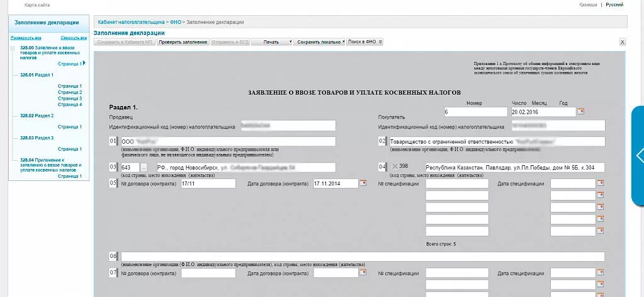The width and height of the screenshot is (644, 297).
Task: Click contract date field 17.11.2014
Action: [336, 183]
